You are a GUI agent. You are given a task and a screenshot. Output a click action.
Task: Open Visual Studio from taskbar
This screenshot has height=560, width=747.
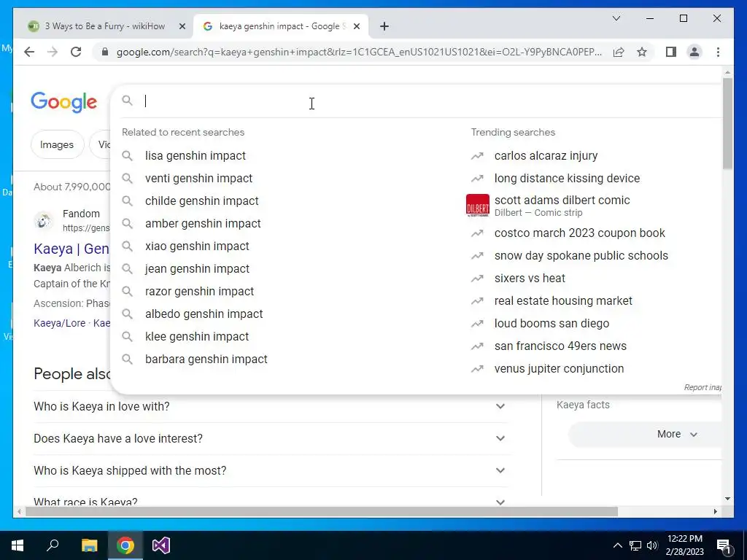pyautogui.click(x=161, y=545)
